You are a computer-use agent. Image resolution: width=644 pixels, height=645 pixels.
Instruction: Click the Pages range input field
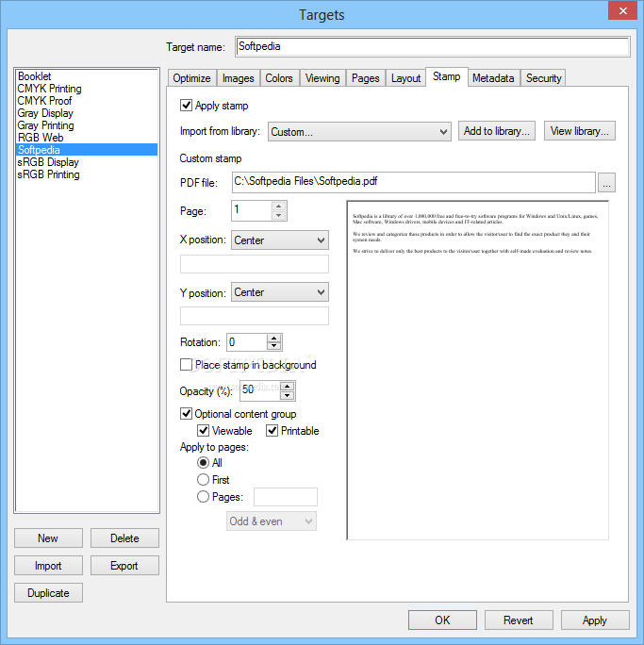[x=286, y=497]
